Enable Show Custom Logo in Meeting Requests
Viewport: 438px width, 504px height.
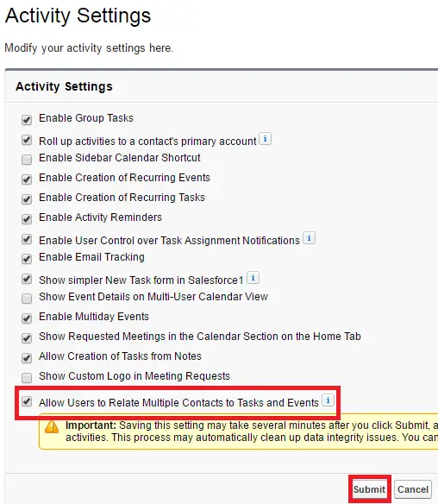(x=27, y=378)
